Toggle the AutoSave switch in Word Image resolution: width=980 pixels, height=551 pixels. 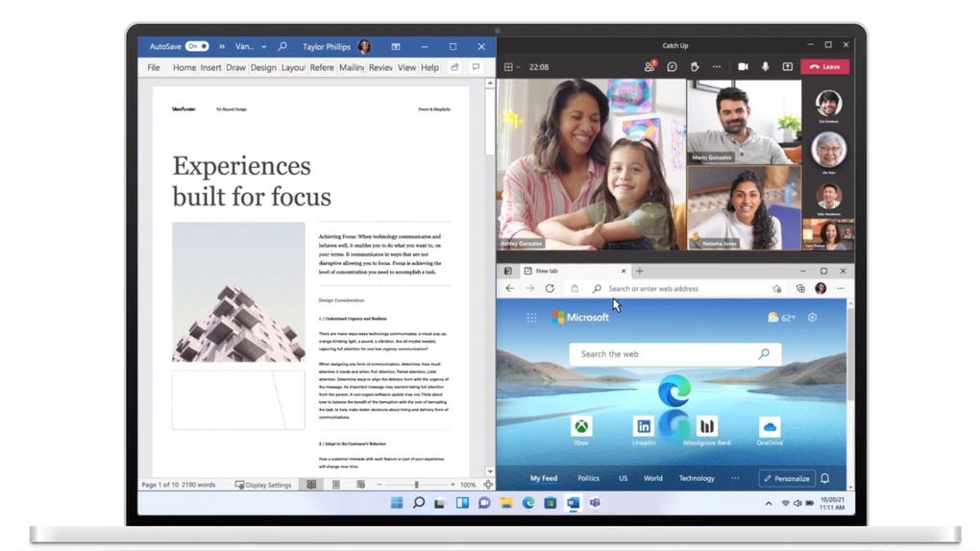(197, 46)
